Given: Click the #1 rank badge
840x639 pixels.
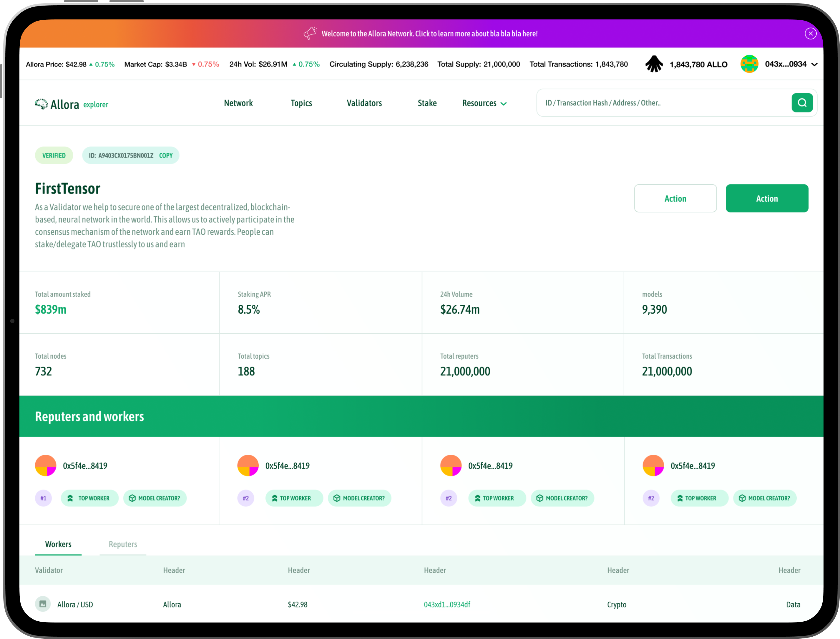Looking at the screenshot, I should [43, 498].
